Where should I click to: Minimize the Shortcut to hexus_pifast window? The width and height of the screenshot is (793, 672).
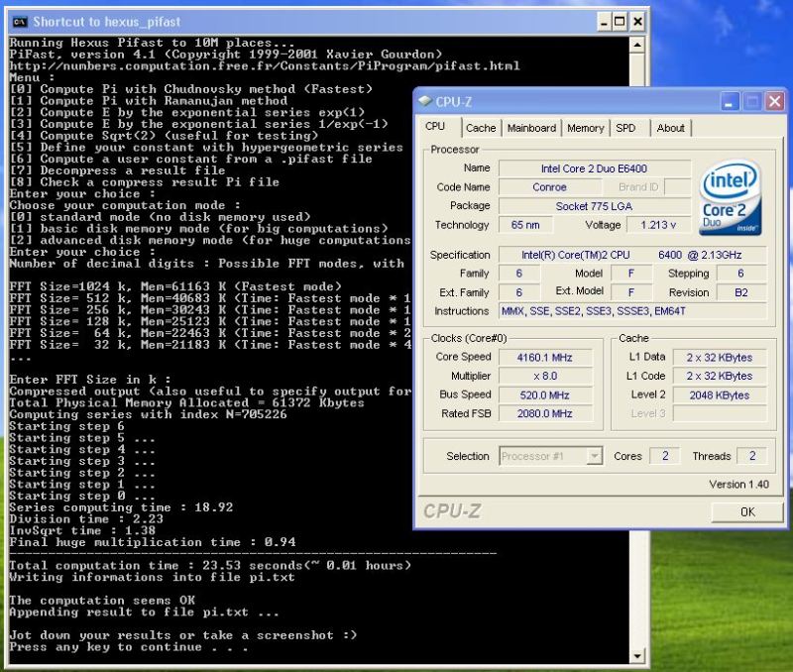coord(604,22)
